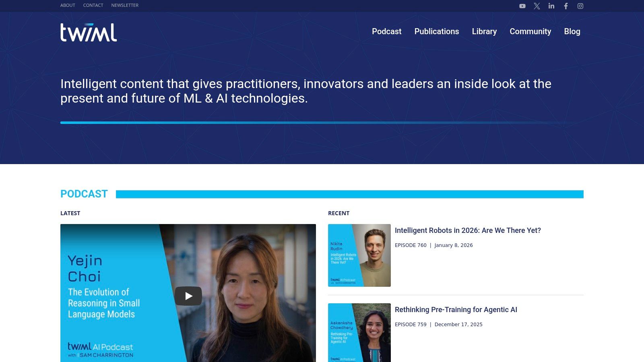Open the Yejin Choi latest episode thumbnail
The height and width of the screenshot is (362, 644).
[188, 293]
